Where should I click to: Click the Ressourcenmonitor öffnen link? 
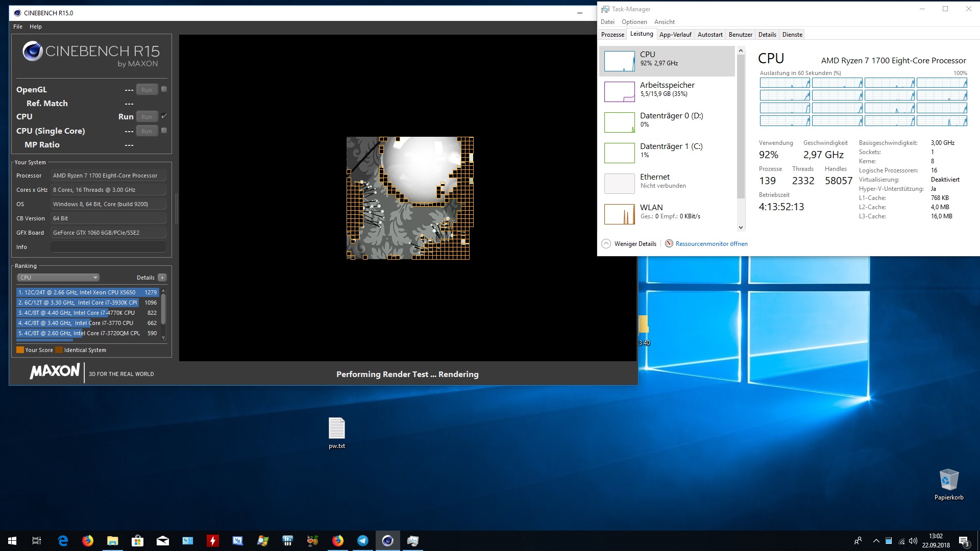tap(712, 243)
